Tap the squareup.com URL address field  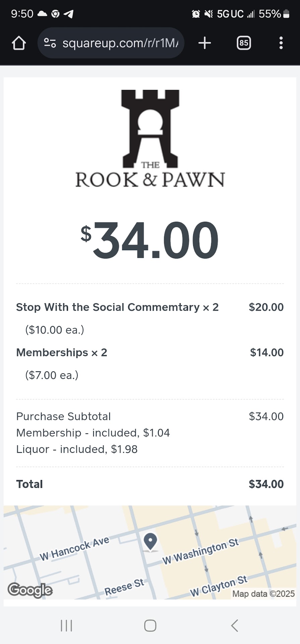(x=120, y=43)
